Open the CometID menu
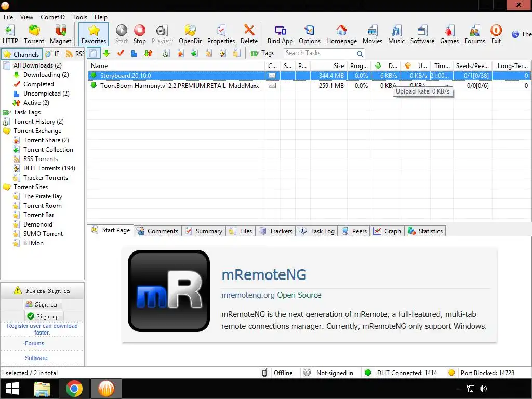 point(52,17)
